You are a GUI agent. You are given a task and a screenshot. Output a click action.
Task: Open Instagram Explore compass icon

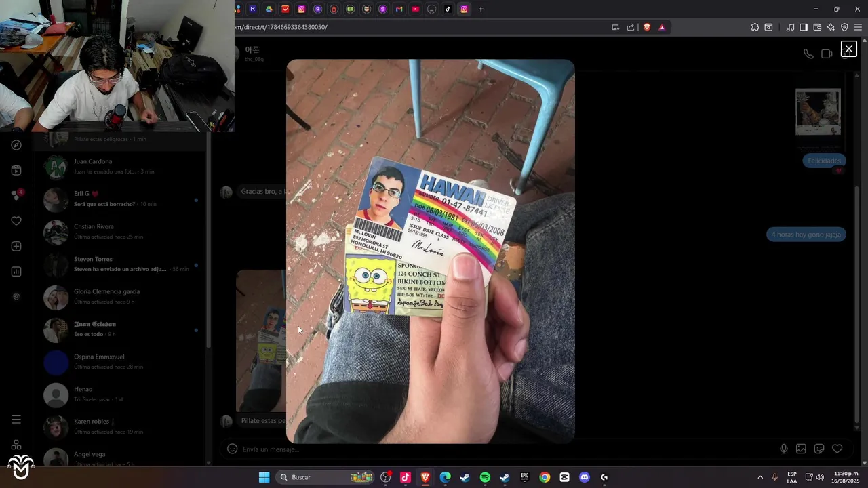pos(16,145)
